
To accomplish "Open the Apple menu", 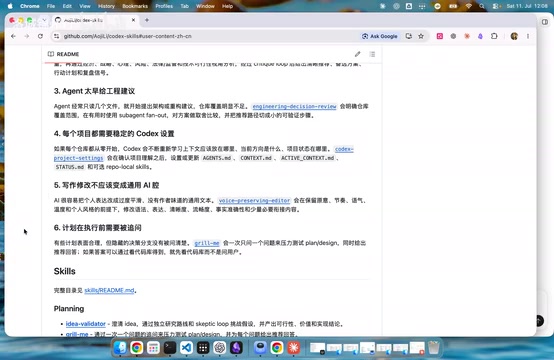I will click(10, 6).
